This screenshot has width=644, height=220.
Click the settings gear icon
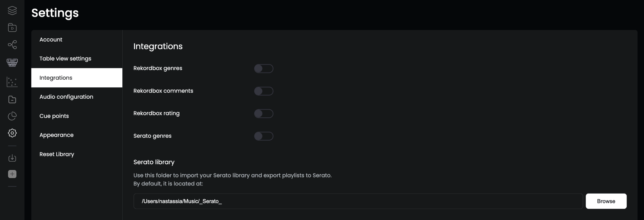[12, 133]
